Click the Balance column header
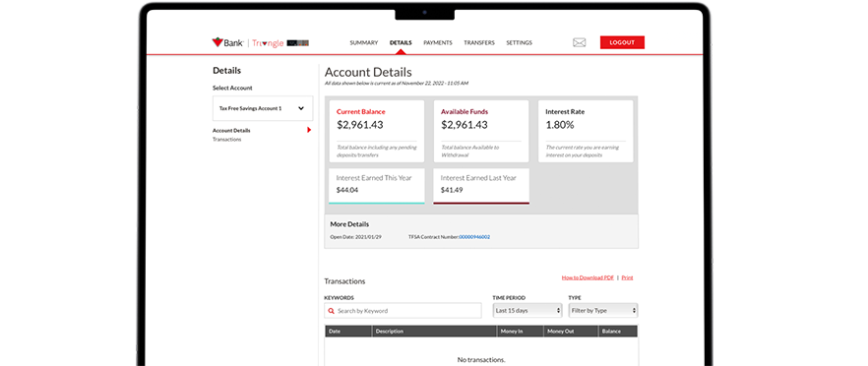This screenshot has width=868, height=366. coord(618,332)
